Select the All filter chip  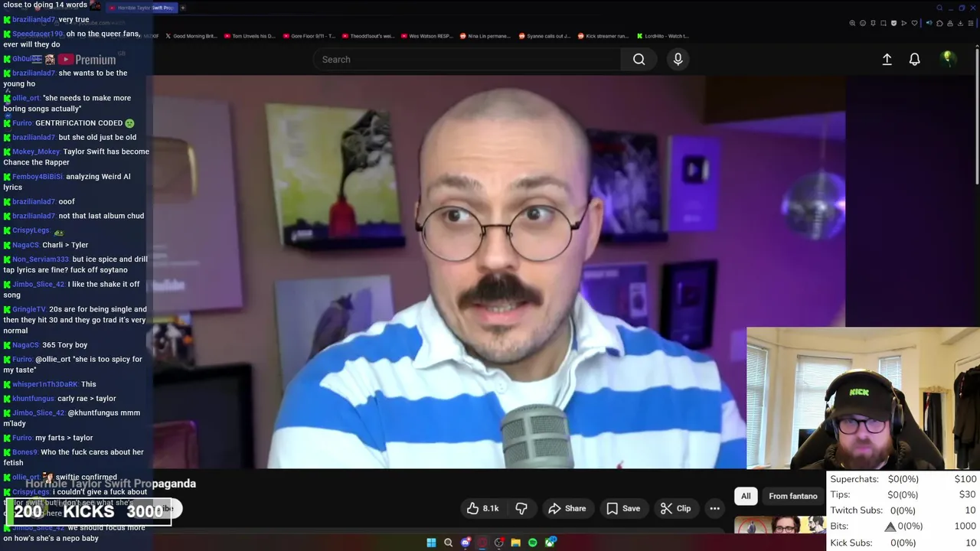pyautogui.click(x=746, y=496)
